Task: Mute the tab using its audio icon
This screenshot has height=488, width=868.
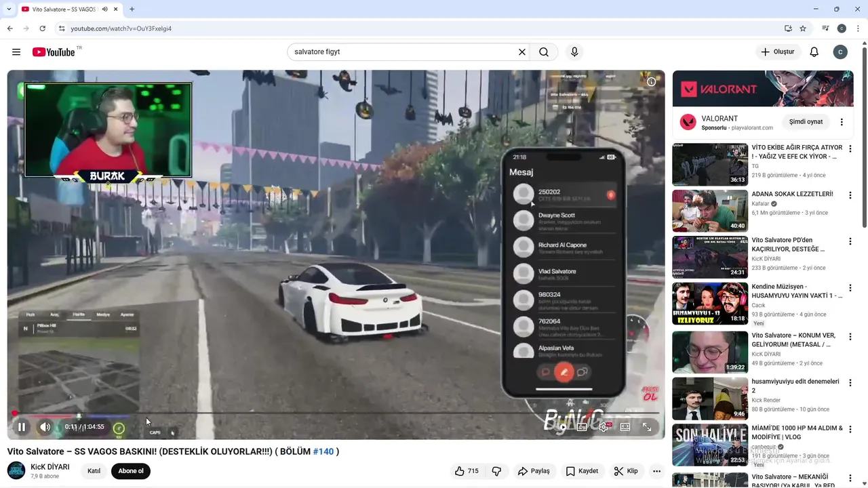Action: pyautogui.click(x=105, y=9)
